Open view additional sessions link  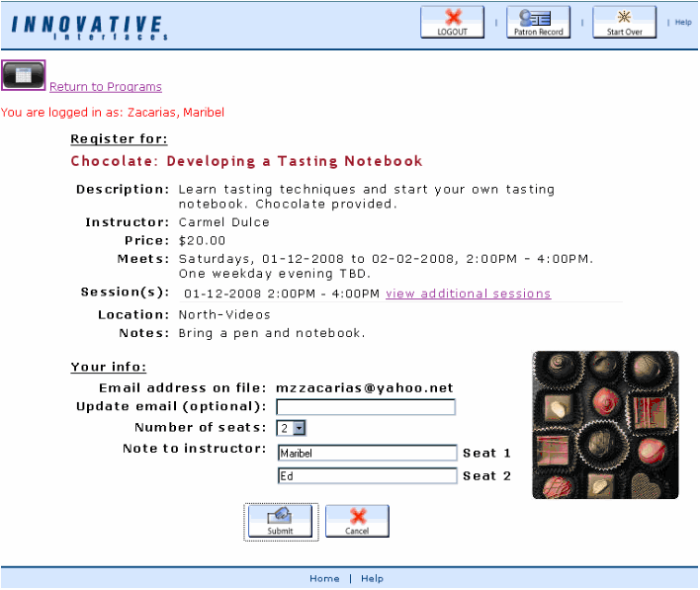(469, 294)
